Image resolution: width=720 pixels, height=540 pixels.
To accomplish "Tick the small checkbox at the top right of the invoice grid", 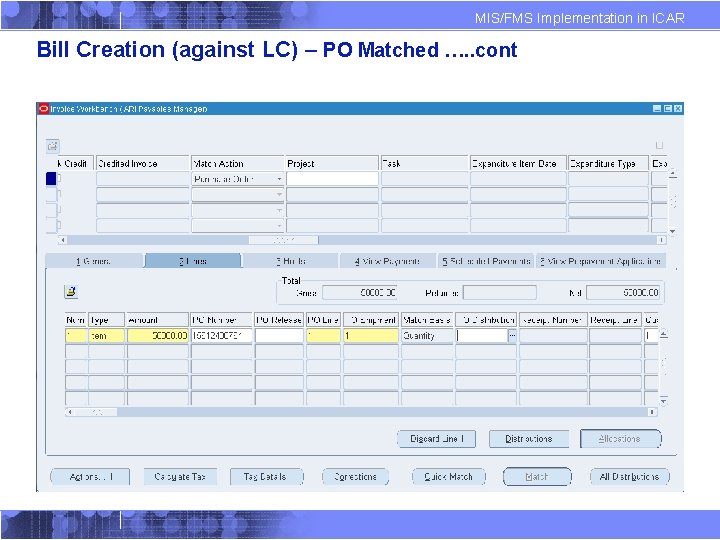I will tap(659, 146).
